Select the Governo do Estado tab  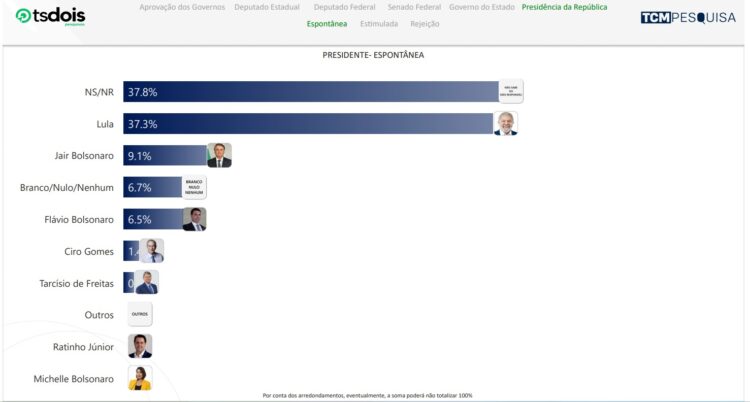[x=482, y=7]
